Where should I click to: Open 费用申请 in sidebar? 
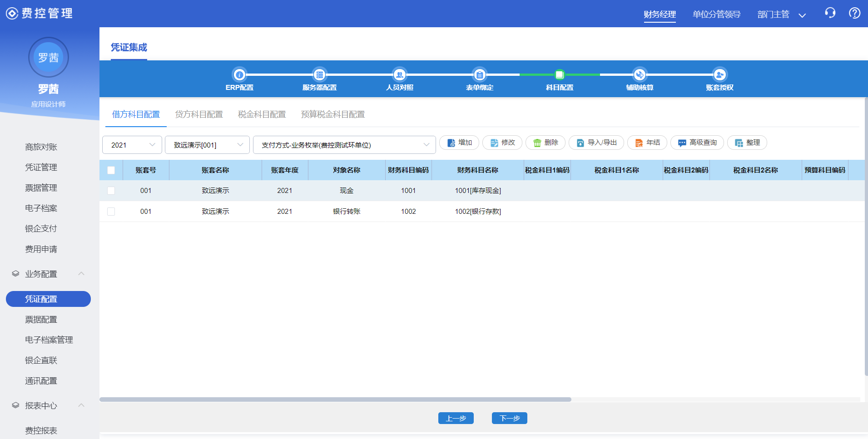click(41, 249)
